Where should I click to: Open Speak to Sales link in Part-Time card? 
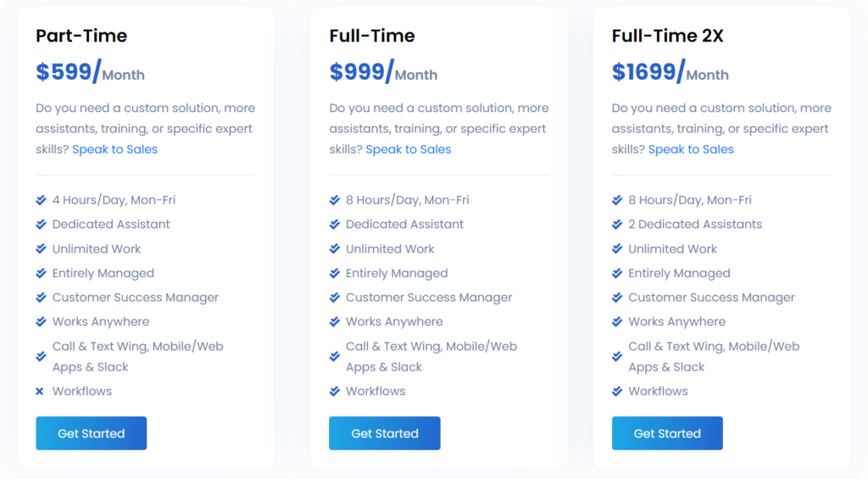pyautogui.click(x=114, y=149)
